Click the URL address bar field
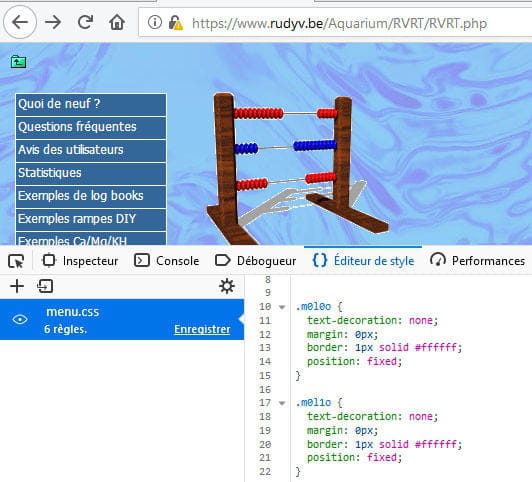The height and width of the screenshot is (482, 532). click(335, 23)
